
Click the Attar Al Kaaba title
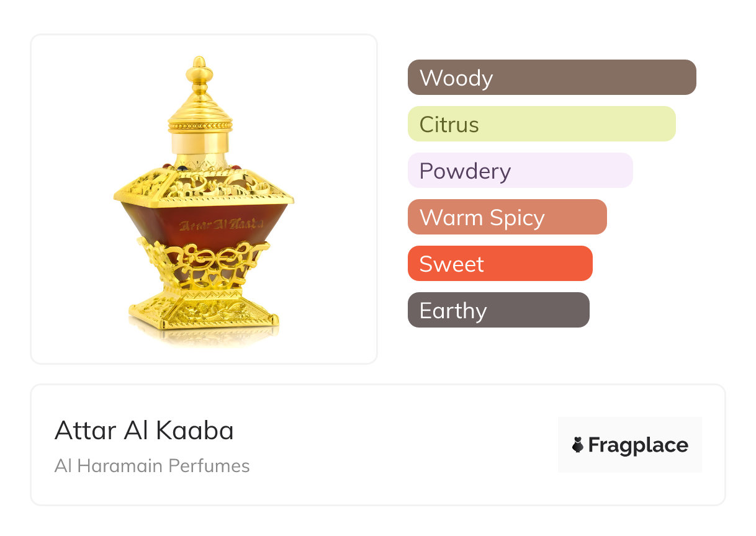144,431
